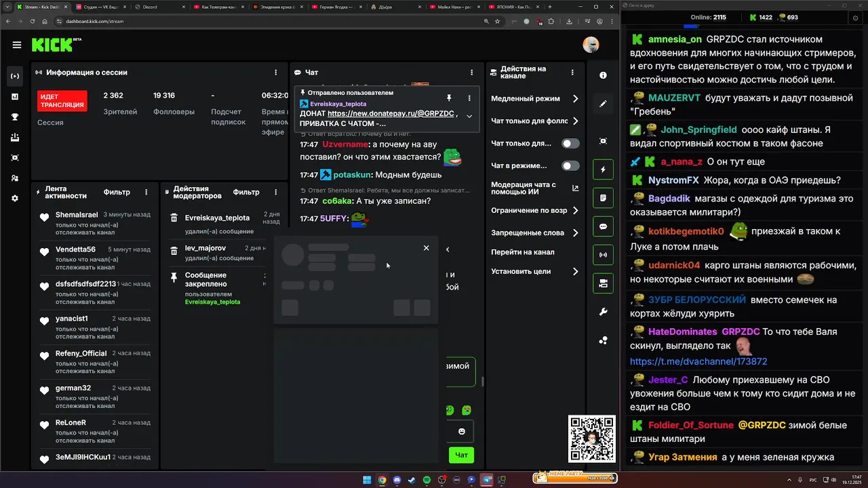Open the user avatar menu in the dashboard header
The height and width of the screenshot is (488, 868).
(591, 45)
